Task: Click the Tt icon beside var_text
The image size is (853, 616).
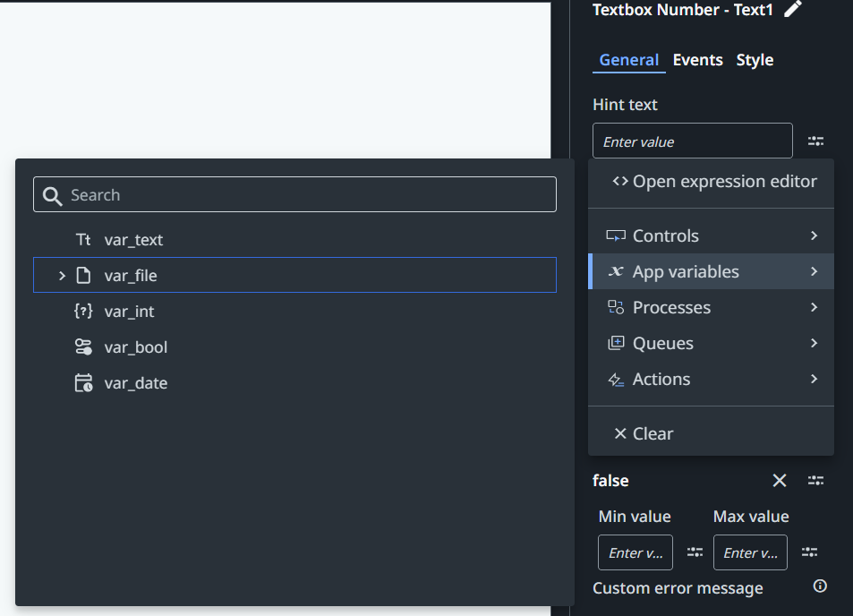Action: pyautogui.click(x=83, y=239)
